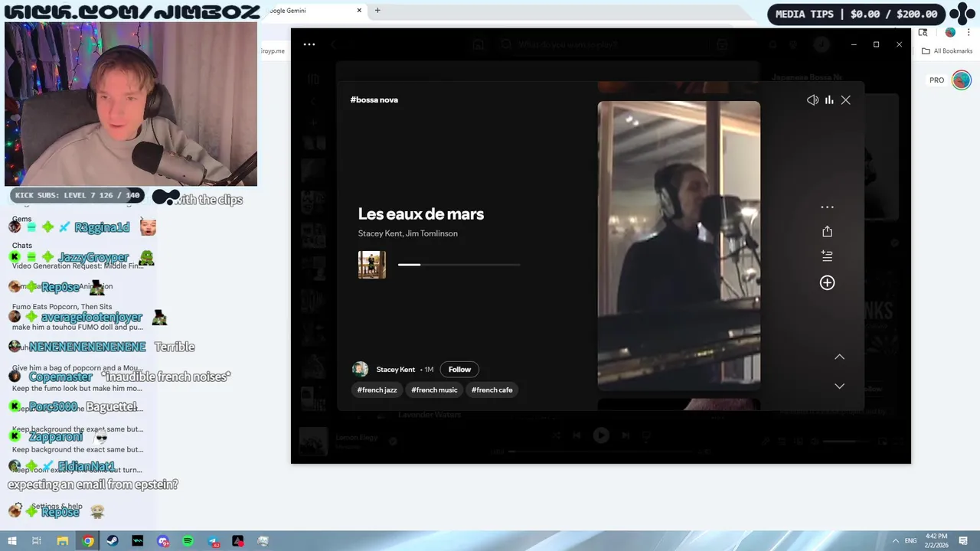Open the All Bookmarks folder
This screenshot has width=980, height=551.
tap(947, 51)
